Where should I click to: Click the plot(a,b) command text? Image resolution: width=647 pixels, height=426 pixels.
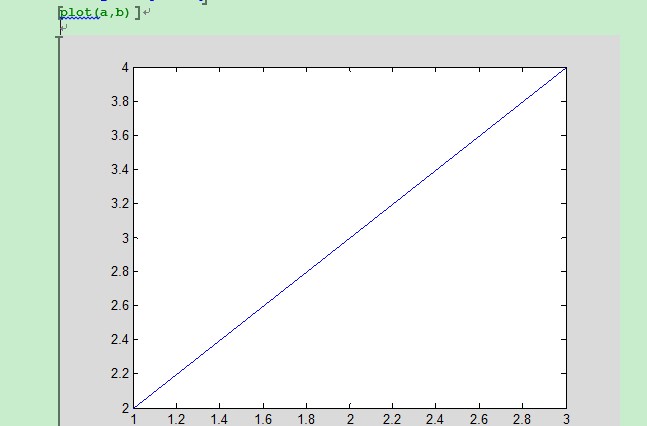pyautogui.click(x=95, y=13)
